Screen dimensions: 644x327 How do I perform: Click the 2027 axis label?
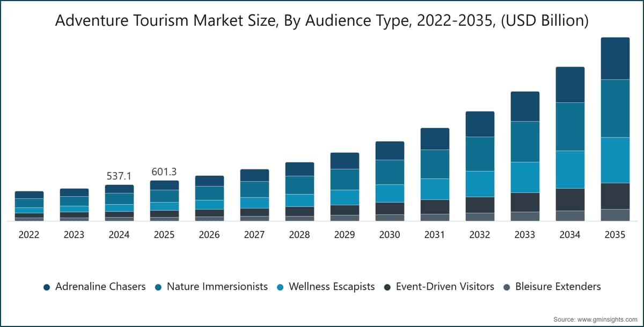[x=254, y=235]
